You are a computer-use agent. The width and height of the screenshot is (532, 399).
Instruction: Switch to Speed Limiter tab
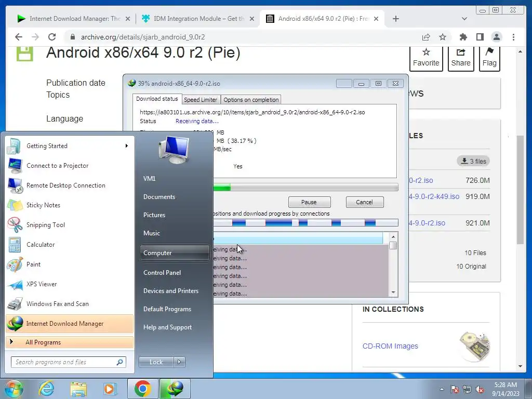click(x=201, y=100)
